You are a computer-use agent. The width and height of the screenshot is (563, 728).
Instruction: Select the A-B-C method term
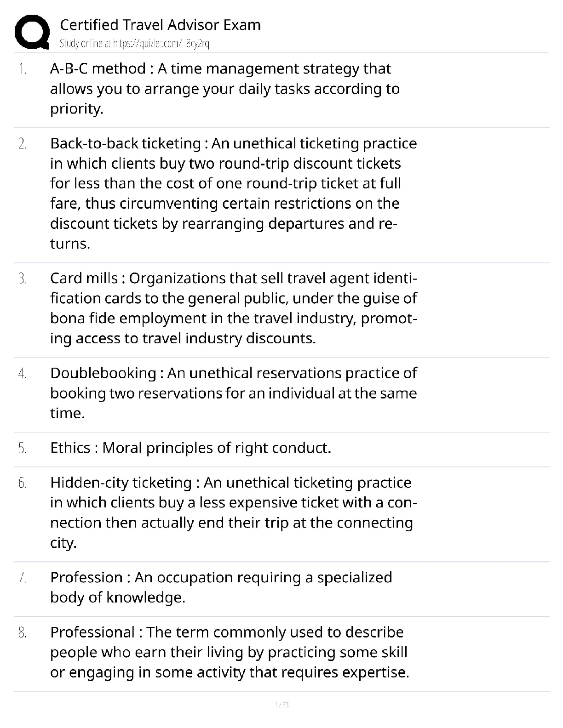tap(98, 69)
